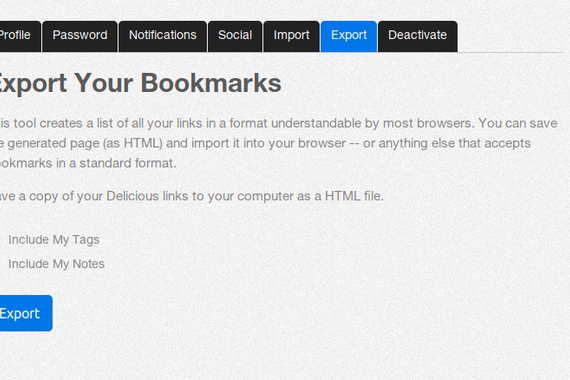Click the blue Export button
The image size is (570, 380).
(x=25, y=313)
